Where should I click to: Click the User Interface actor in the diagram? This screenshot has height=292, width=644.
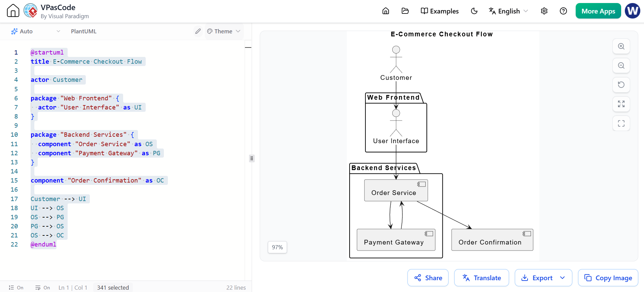point(396,127)
